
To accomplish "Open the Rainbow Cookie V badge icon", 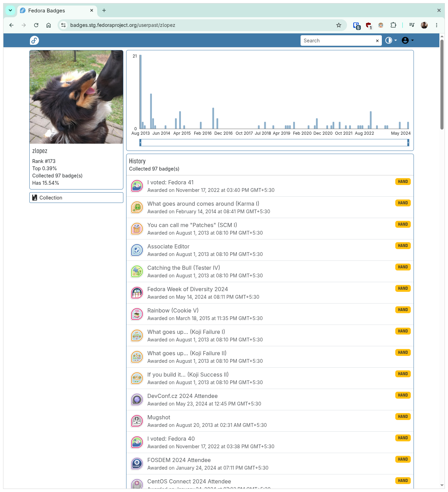I will 137,314.
